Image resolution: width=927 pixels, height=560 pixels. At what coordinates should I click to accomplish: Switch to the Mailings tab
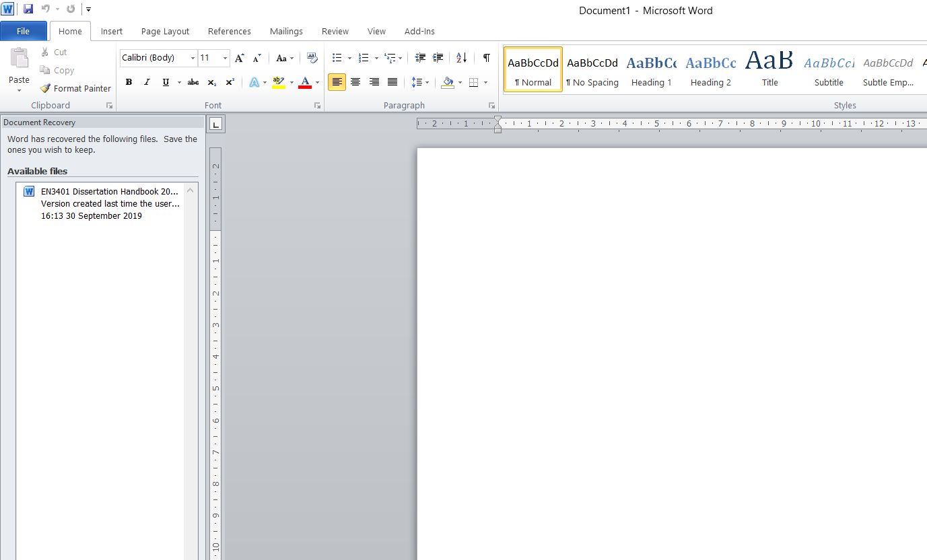[x=286, y=31]
